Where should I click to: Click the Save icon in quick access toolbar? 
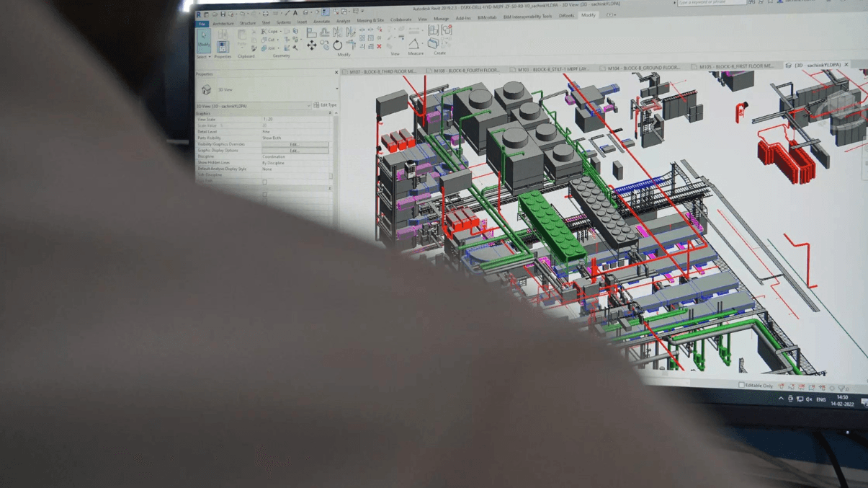(x=222, y=14)
